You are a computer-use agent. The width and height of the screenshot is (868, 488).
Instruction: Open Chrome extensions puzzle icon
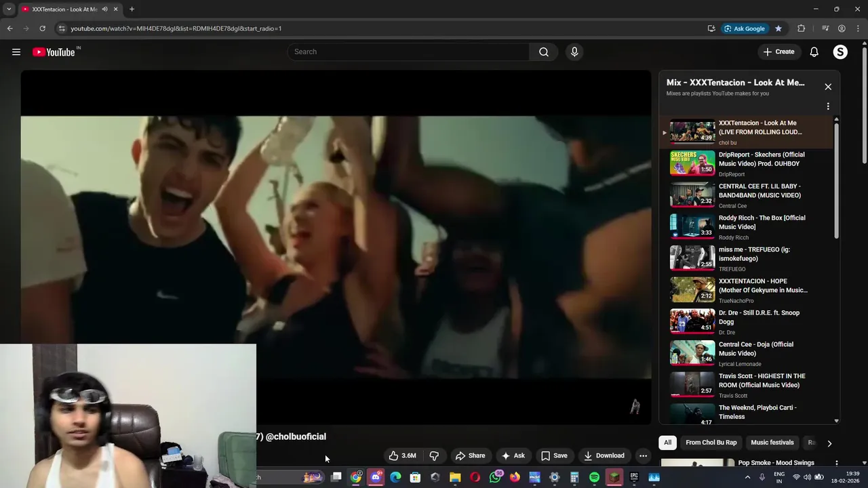(x=802, y=28)
